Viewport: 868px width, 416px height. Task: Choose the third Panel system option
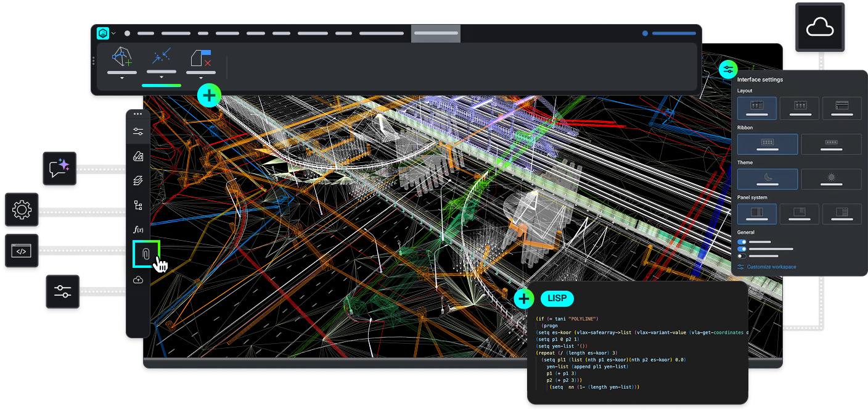841,214
